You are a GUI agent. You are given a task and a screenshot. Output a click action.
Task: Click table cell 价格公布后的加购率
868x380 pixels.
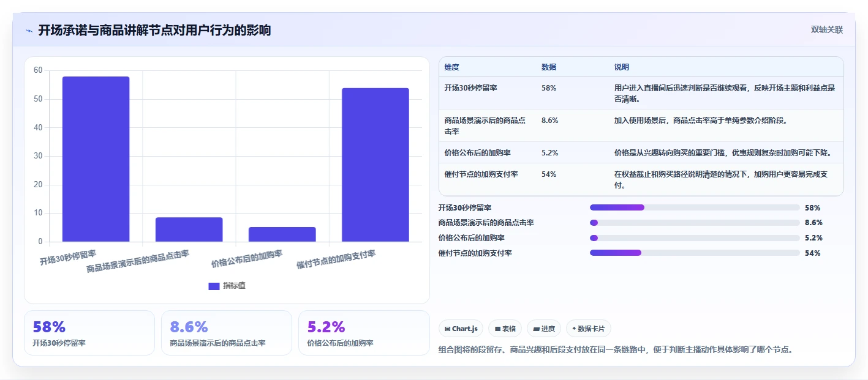(478, 152)
